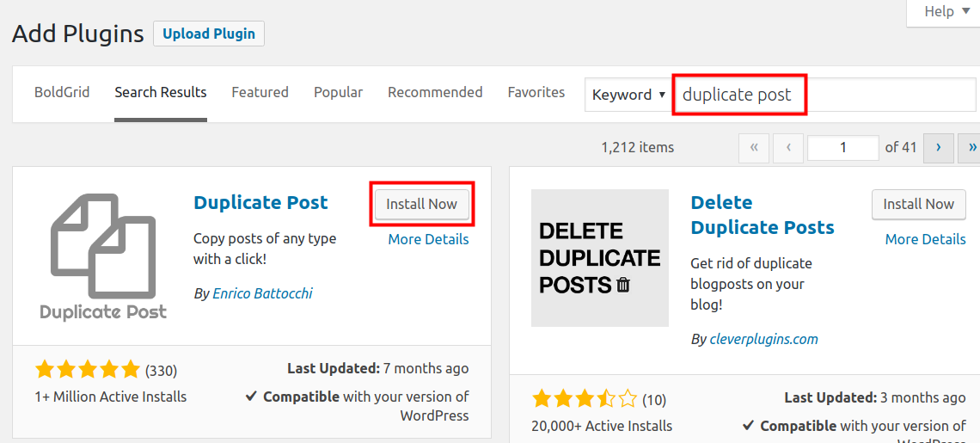Open the Keyword search type dropdown
The height and width of the screenshot is (443, 980).
pos(628,95)
